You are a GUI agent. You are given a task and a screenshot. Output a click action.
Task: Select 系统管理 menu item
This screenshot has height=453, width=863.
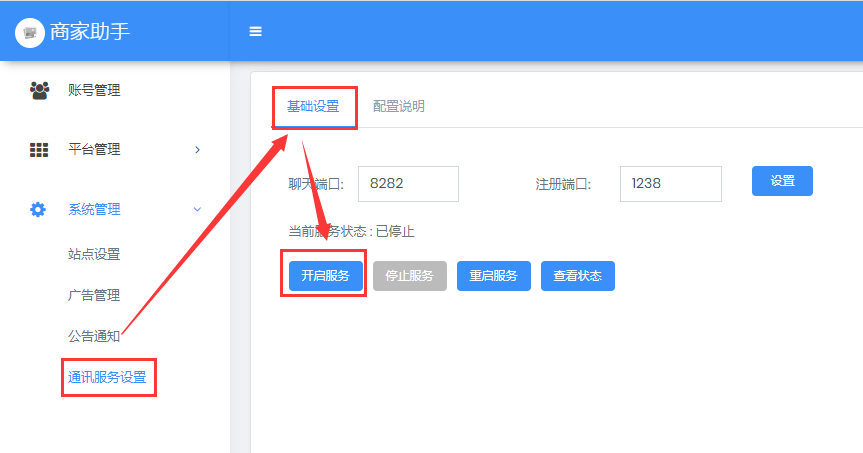click(94, 209)
